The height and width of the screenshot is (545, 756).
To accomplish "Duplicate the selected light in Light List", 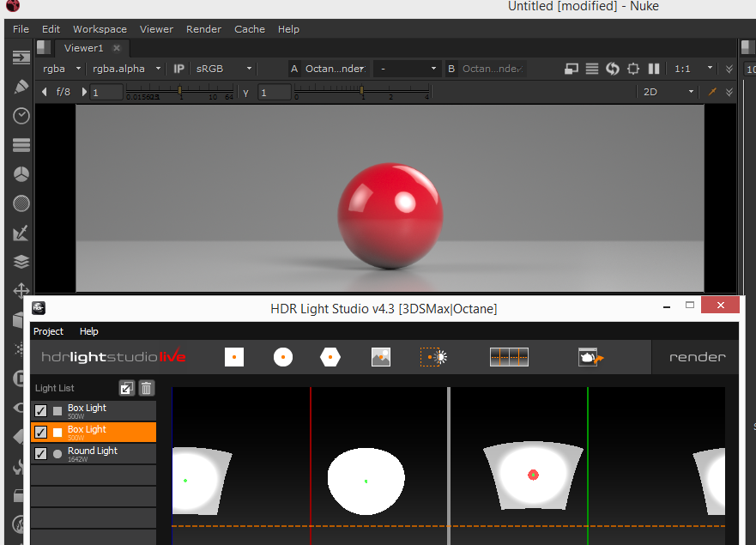I will 127,388.
